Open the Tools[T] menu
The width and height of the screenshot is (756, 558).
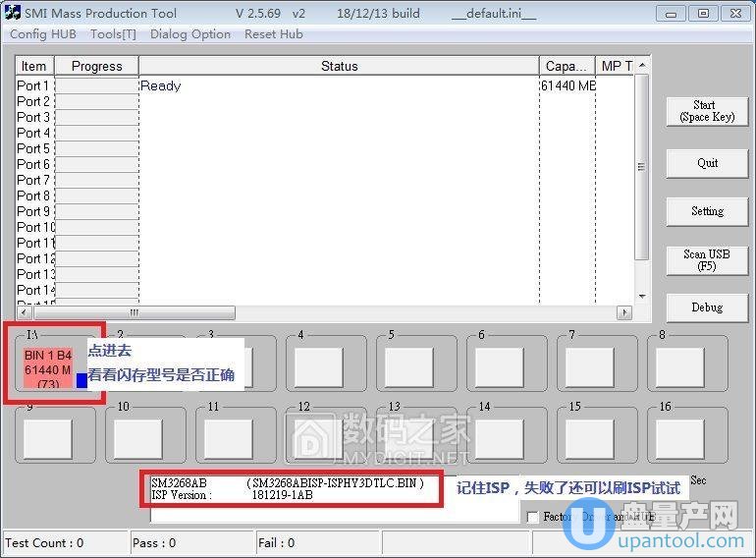(113, 34)
